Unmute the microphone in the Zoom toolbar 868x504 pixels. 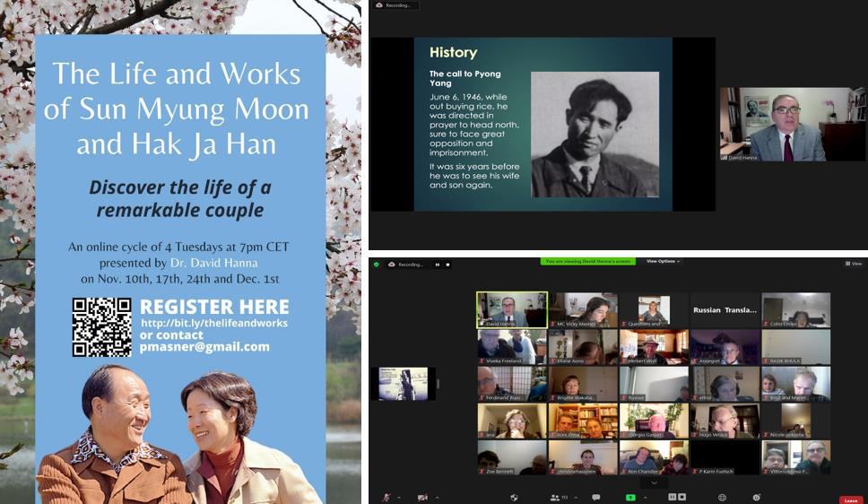(x=386, y=497)
